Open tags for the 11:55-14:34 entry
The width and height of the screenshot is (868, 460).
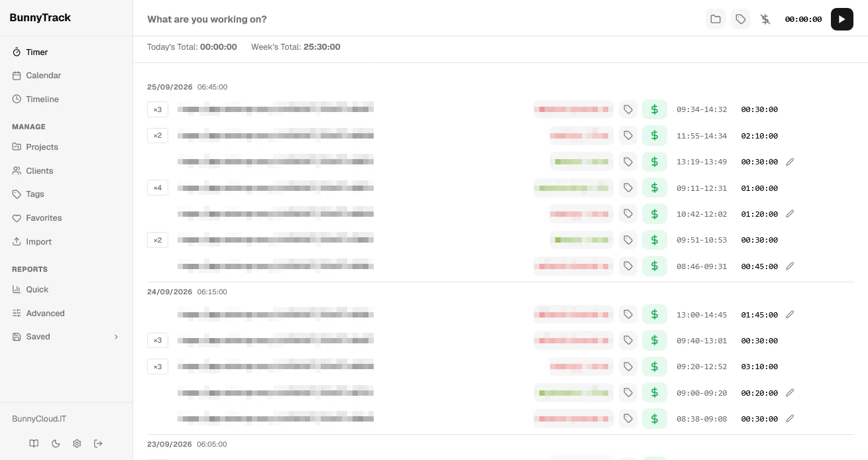pos(628,136)
